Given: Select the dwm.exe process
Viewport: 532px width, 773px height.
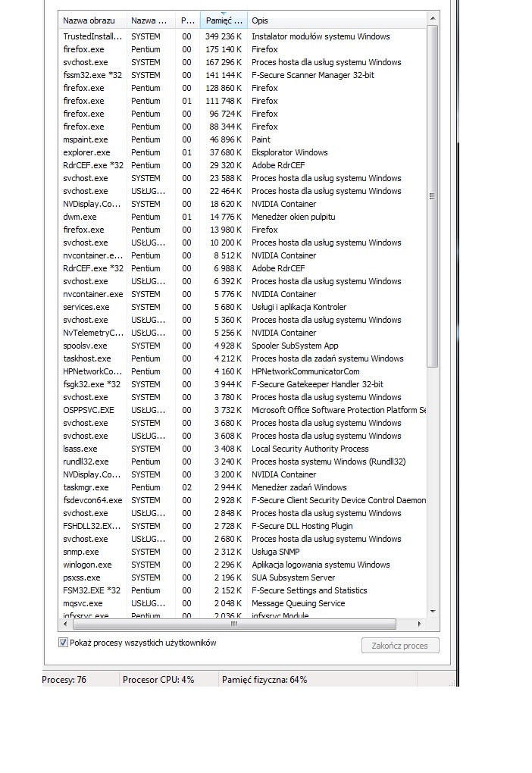Looking at the screenshot, I should coord(242,217).
